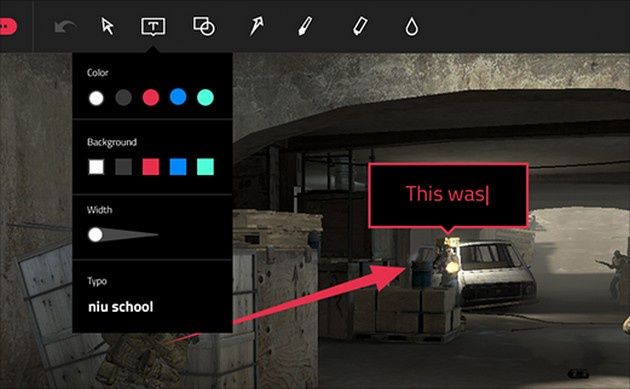Select the cursor pointer tool
630x389 pixels.
click(x=107, y=27)
